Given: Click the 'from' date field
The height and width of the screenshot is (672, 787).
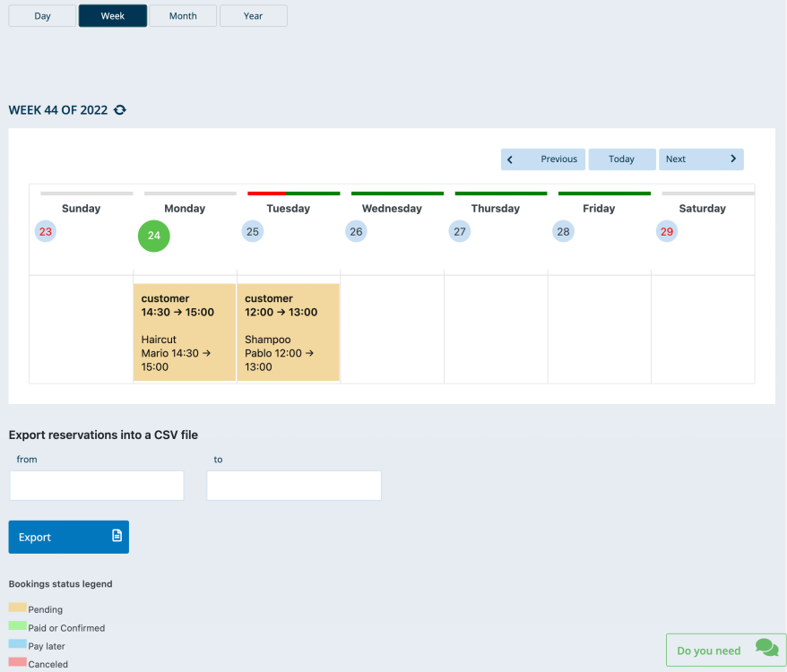Looking at the screenshot, I should click(96, 485).
